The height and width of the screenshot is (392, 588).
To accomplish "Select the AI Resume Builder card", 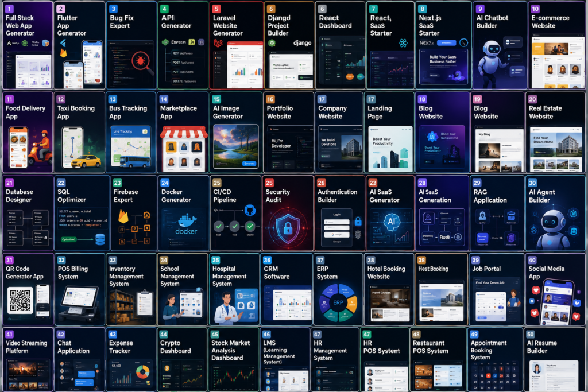I will point(555,359).
